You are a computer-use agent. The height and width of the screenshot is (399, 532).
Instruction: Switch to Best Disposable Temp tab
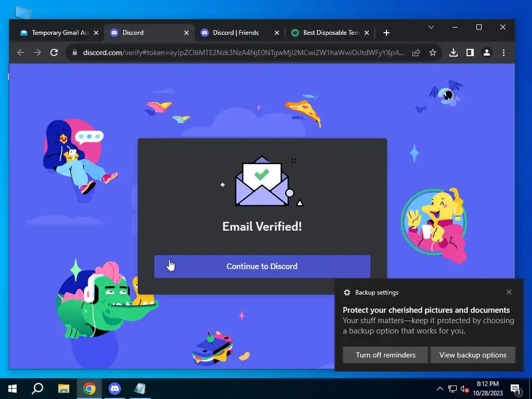(x=330, y=33)
